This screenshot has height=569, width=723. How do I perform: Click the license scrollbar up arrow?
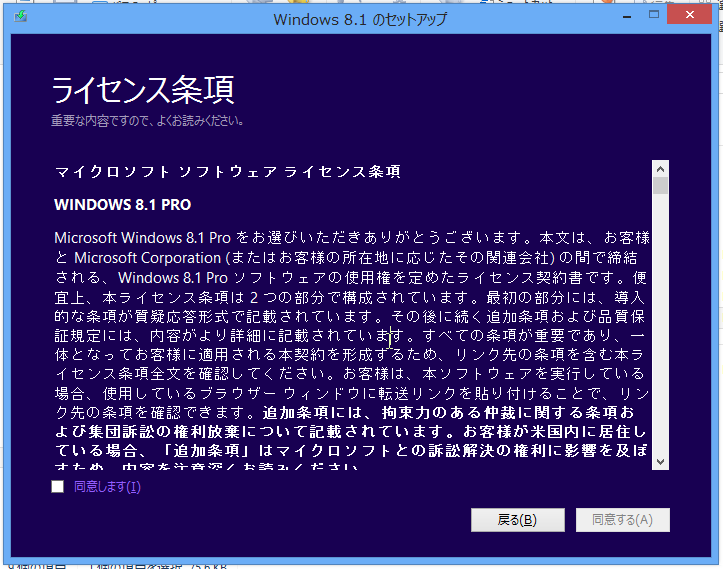660,169
